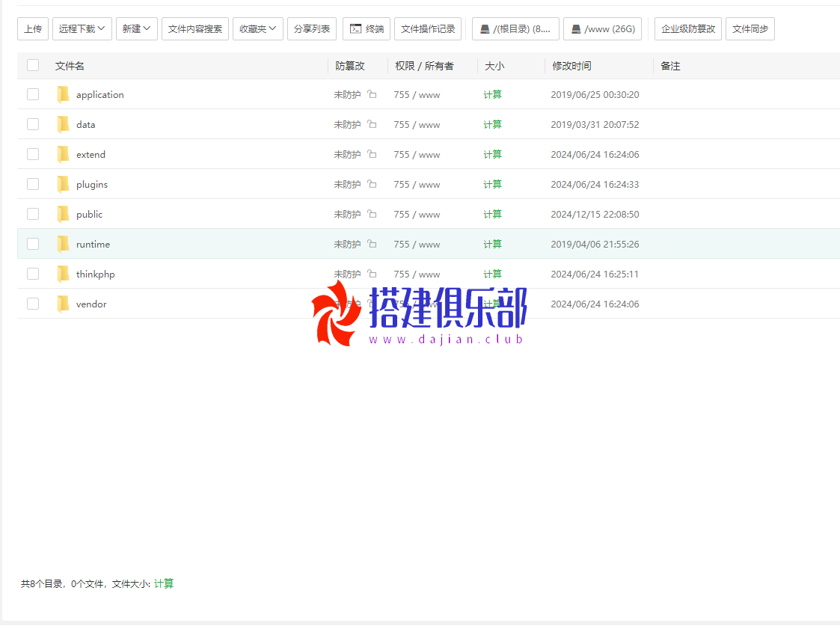This screenshot has width=840, height=629.
Task: Click the 防篡改 column header
Action: point(350,66)
